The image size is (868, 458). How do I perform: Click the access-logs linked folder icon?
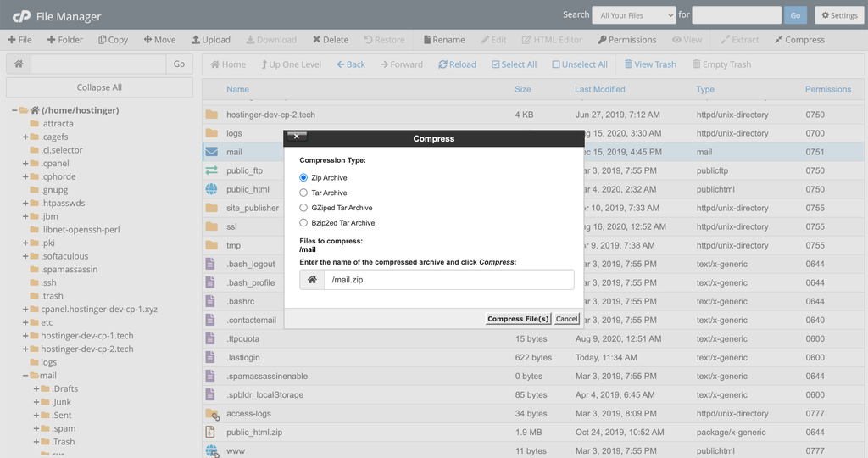tap(213, 414)
